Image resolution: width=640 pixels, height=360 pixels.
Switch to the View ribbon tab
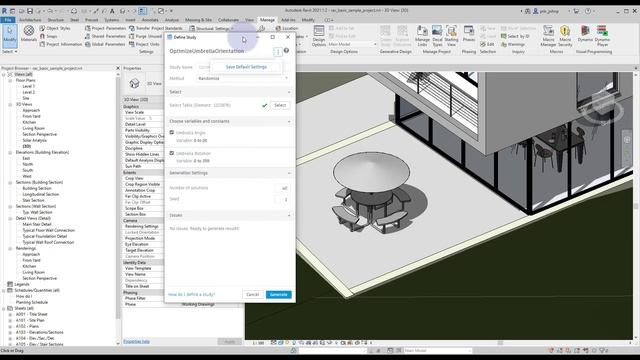[x=249, y=20]
